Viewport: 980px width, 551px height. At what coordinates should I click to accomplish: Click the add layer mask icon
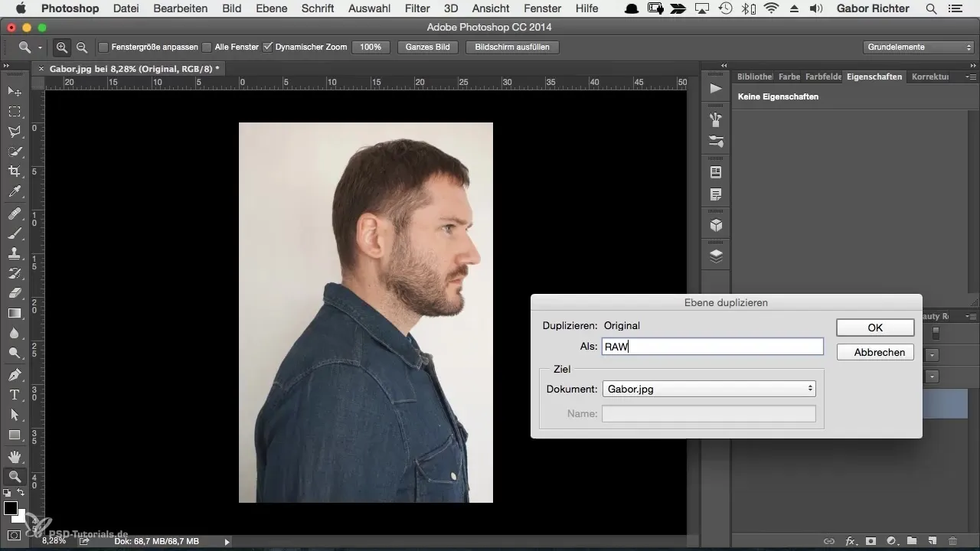point(871,541)
